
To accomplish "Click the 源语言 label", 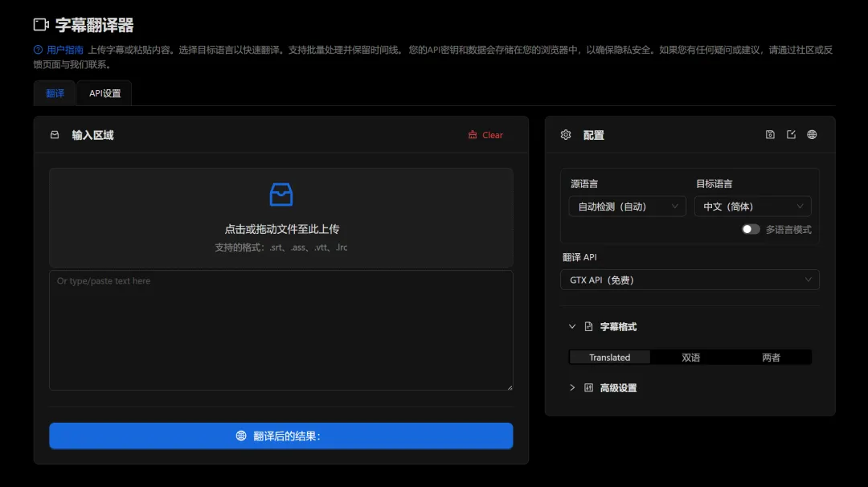I will tap(584, 184).
